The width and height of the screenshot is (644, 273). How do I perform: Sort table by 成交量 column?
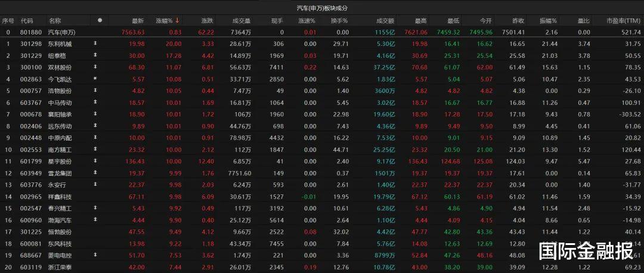pos(241,20)
